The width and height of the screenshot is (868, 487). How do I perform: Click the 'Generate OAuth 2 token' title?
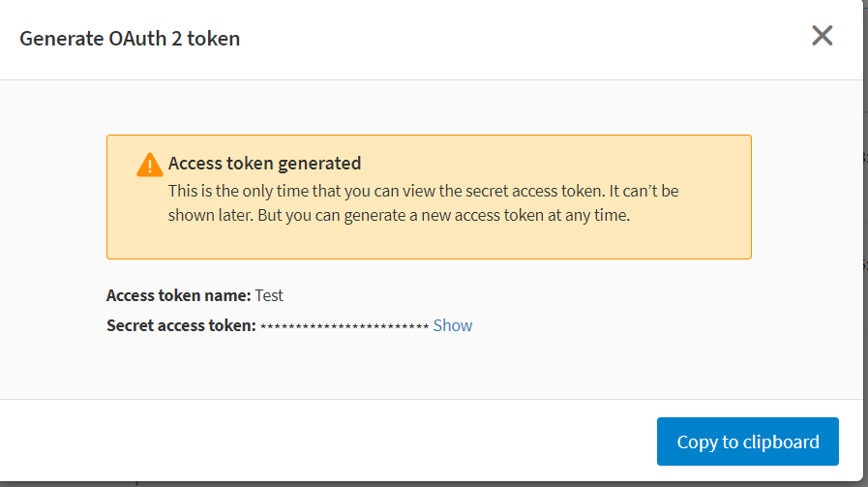[130, 38]
